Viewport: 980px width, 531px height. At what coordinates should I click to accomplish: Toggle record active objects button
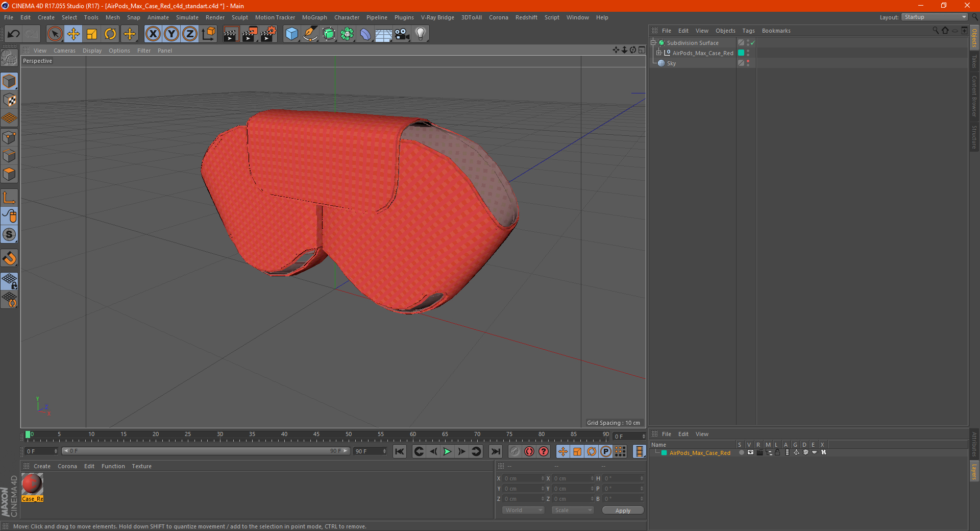tap(515, 451)
